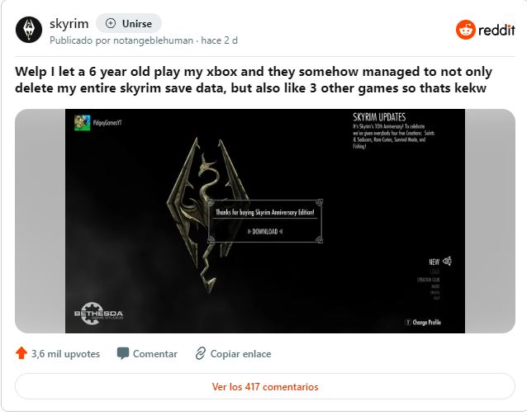This screenshot has width=527, height=420.
Task: Open the skyrim subreddit avatar icon
Action: [x=29, y=30]
